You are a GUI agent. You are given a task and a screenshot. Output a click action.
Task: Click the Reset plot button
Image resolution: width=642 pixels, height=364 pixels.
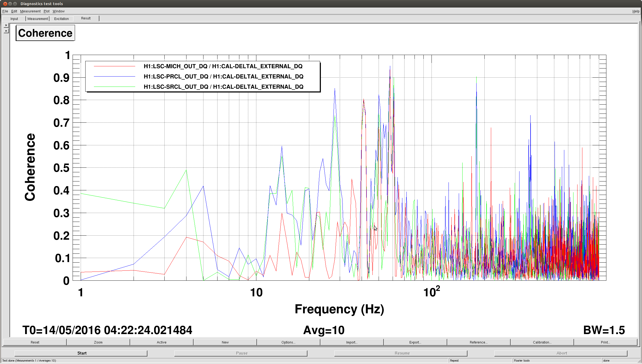[35, 342]
